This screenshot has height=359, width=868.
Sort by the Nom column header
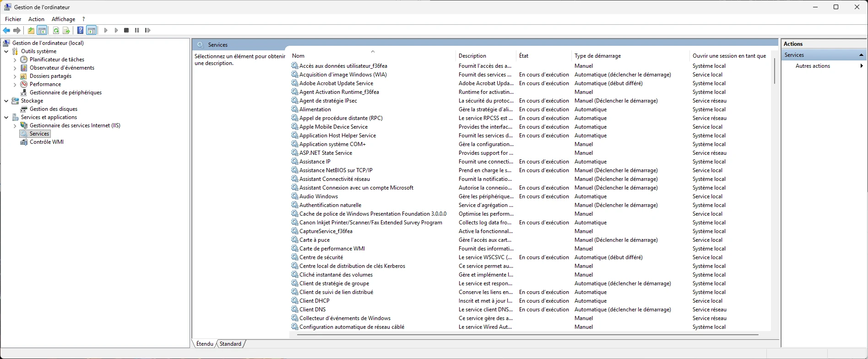[373, 56]
